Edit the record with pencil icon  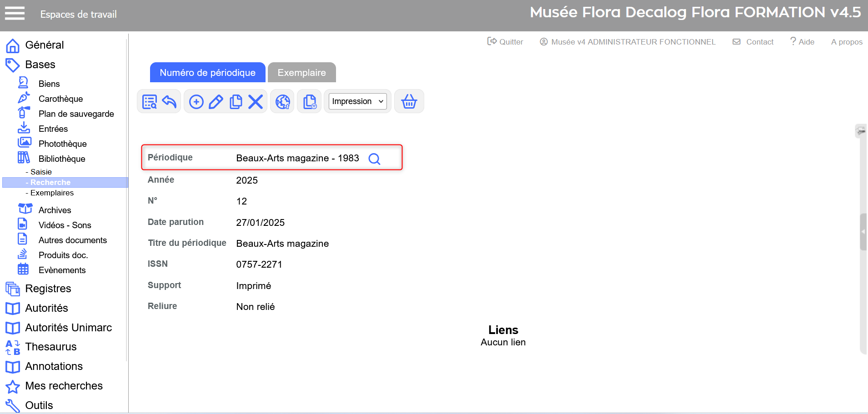pos(216,102)
